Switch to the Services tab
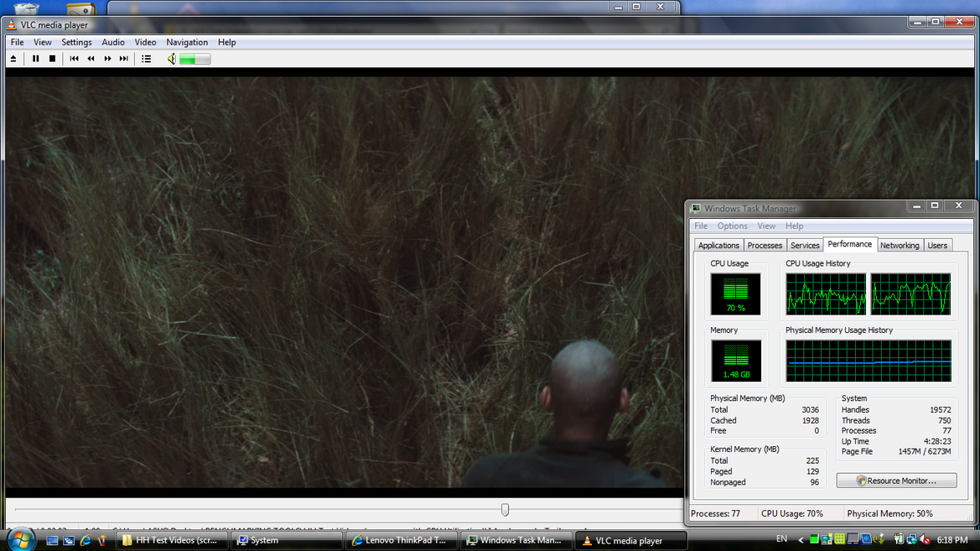This screenshot has height=551, width=980. [x=805, y=245]
